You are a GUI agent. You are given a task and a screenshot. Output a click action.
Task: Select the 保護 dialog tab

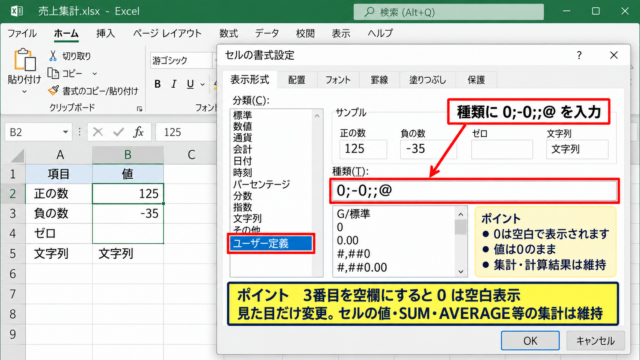point(476,80)
